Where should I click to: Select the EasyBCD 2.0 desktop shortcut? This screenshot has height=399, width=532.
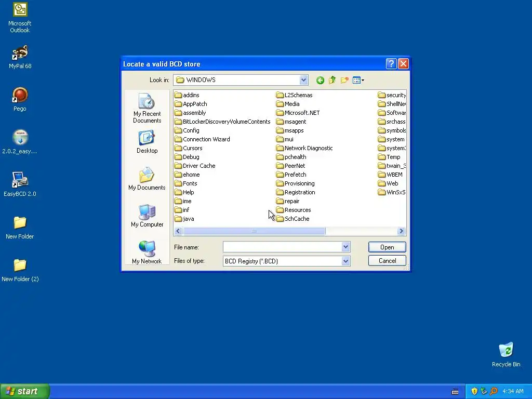point(20,184)
